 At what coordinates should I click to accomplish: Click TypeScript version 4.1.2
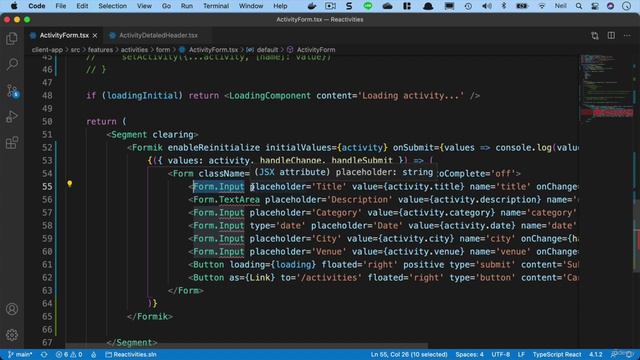596,354
